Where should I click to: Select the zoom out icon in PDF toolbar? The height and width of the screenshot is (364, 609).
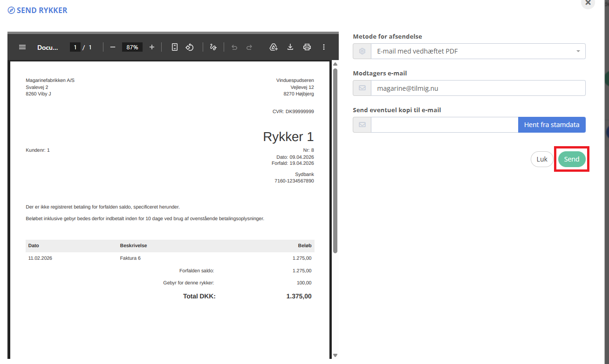pyautogui.click(x=112, y=47)
